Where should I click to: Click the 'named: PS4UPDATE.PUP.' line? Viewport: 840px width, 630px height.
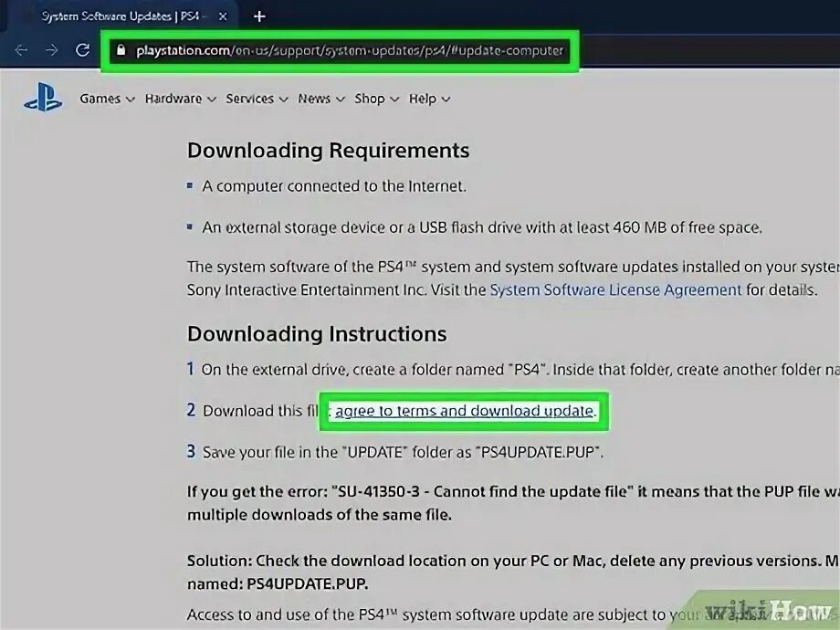click(277, 583)
